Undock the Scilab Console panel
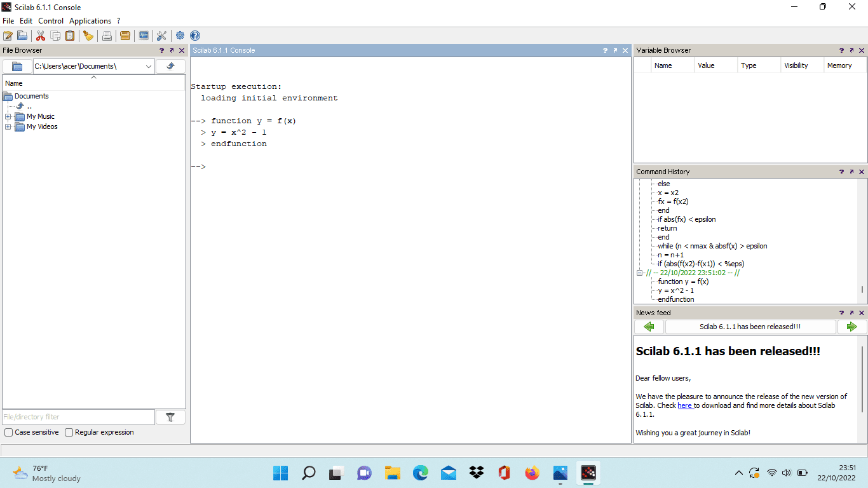This screenshot has width=868, height=488. 616,50
